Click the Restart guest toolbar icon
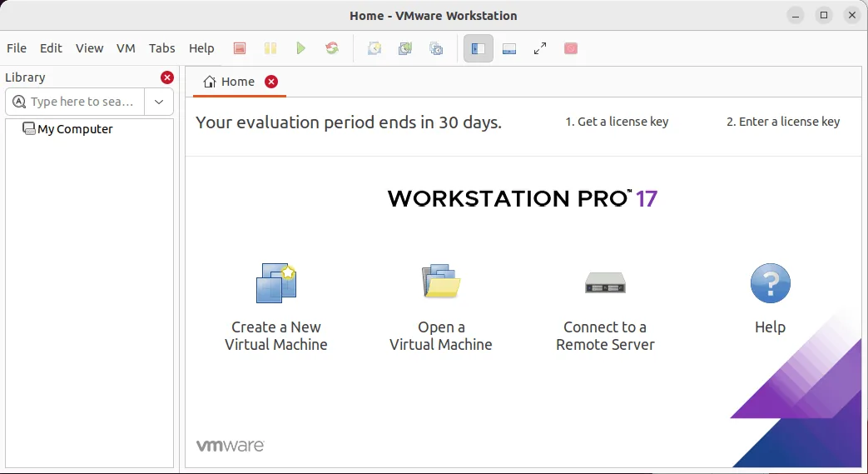The image size is (868, 474). coord(332,49)
